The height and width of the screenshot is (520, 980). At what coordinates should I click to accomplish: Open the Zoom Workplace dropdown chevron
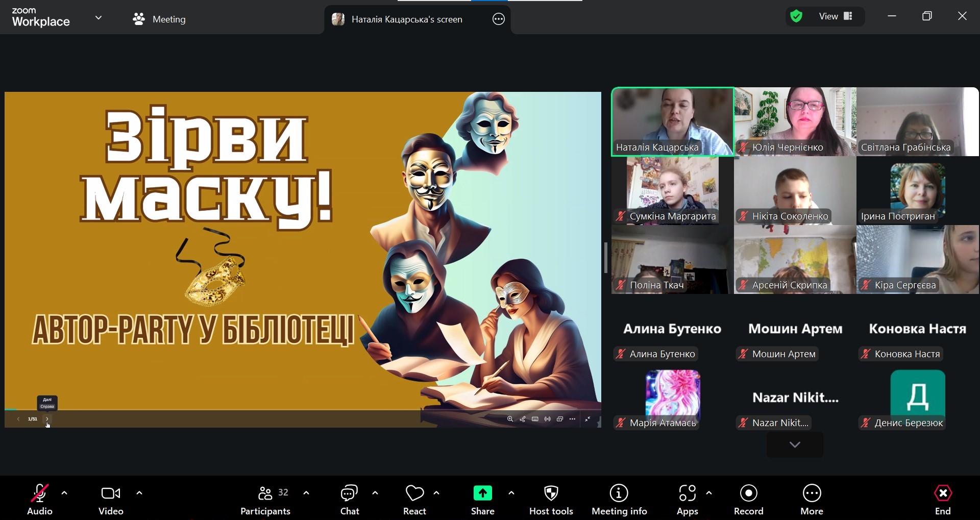(x=99, y=18)
